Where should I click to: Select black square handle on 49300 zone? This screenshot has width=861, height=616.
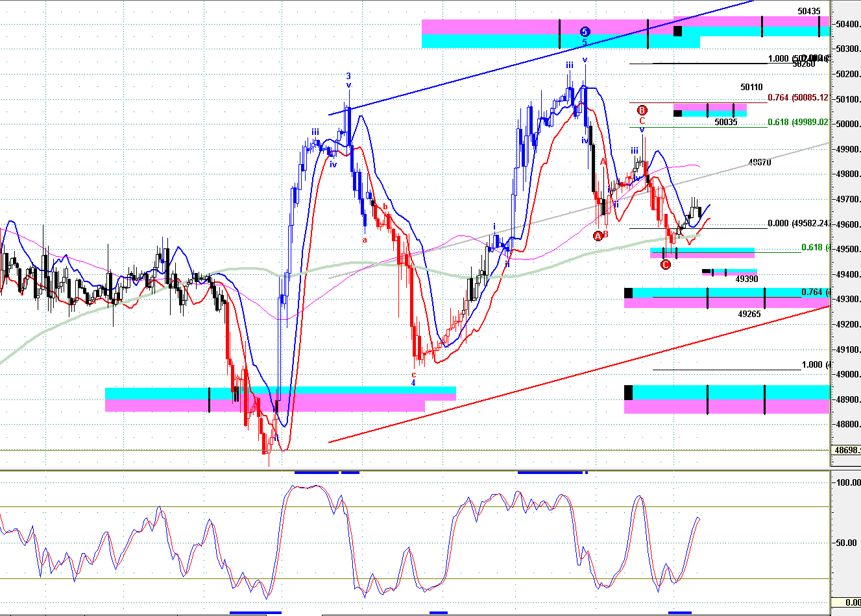pos(628,293)
